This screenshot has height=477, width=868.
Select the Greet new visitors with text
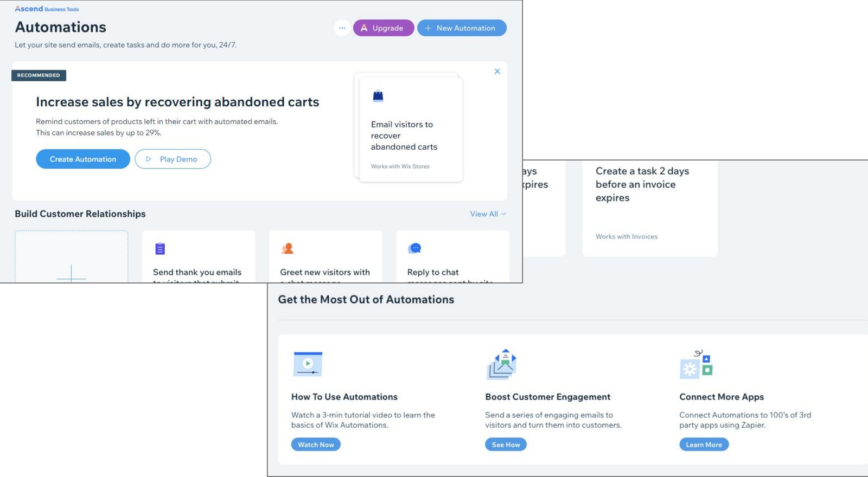[325, 272]
